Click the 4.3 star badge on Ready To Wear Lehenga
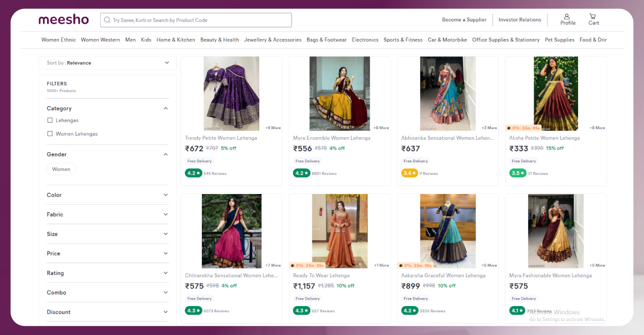The height and width of the screenshot is (335, 644). (301, 311)
